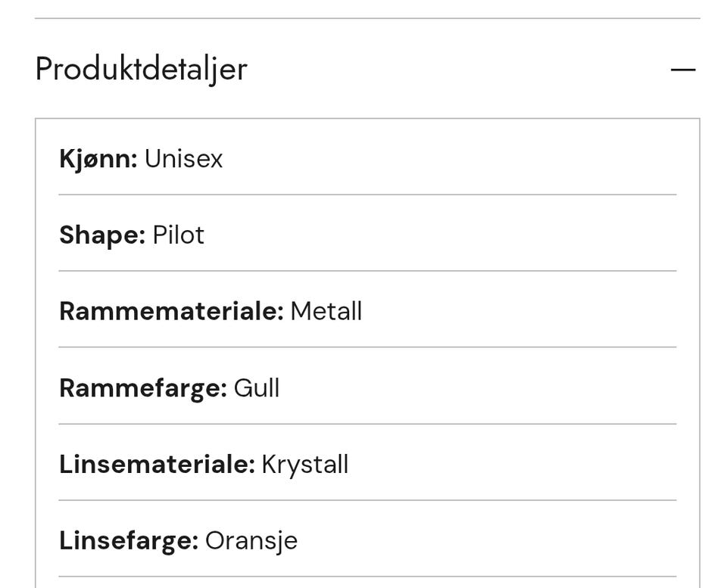Click the bold Shape label
Screen dimensions: 727x588
click(102, 235)
